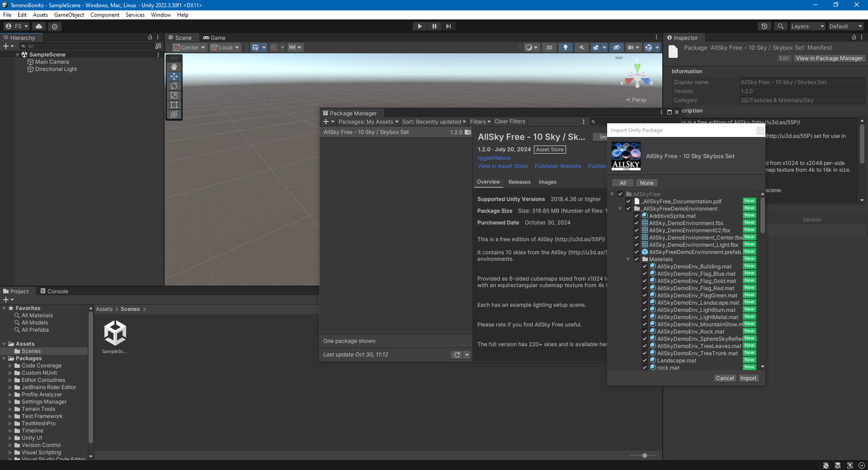The height and width of the screenshot is (470, 868).
Task: Click the None button in import dialog
Action: tap(647, 183)
